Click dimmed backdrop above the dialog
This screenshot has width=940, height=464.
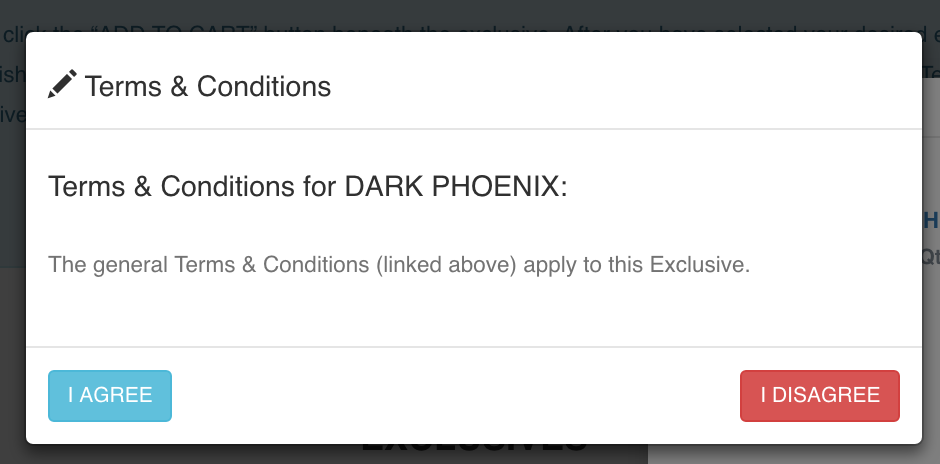pyautogui.click(x=470, y=13)
